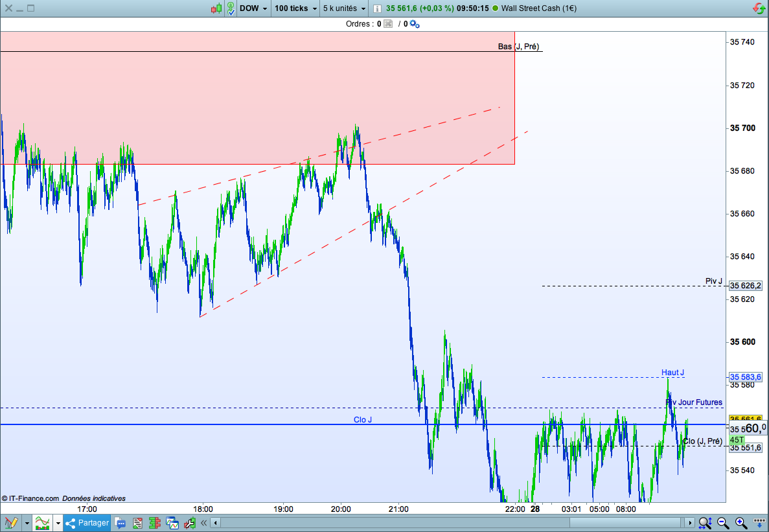Image resolution: width=769 pixels, height=532 pixels.
Task: Click the Ordres order count label
Action: [363, 23]
